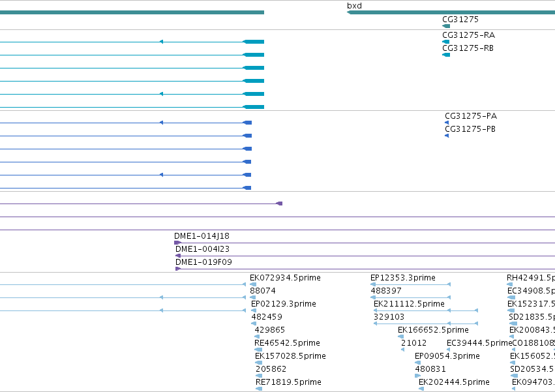This screenshot has width=555, height=392.
Task: Select EST label RE71819.5prime
Action: (288, 382)
